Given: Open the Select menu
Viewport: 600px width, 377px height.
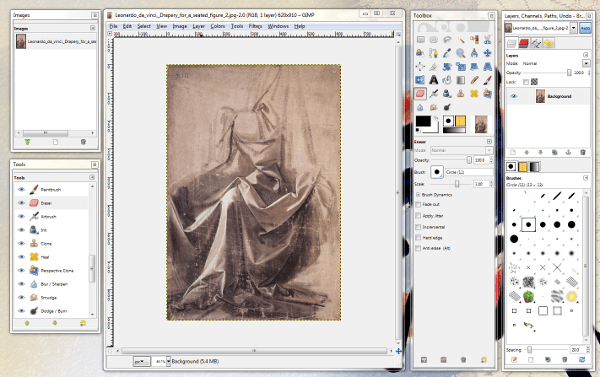Looking at the screenshot, I should click(x=144, y=26).
